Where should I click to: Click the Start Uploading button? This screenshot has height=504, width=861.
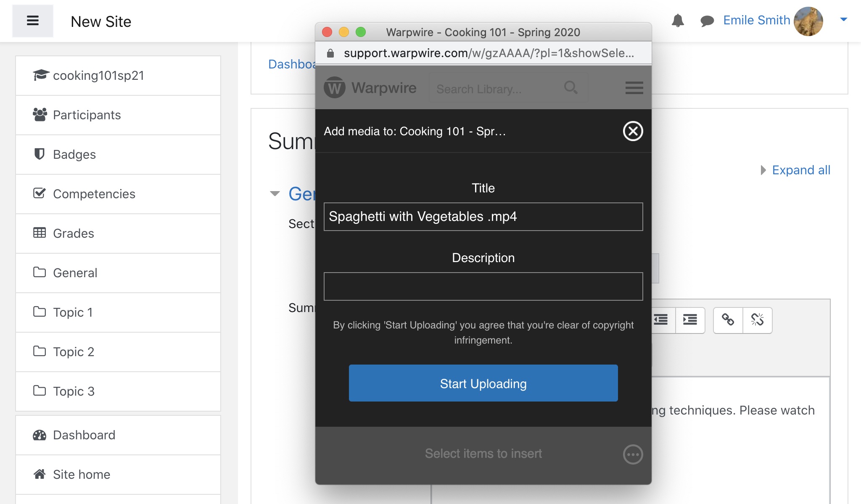(x=483, y=383)
